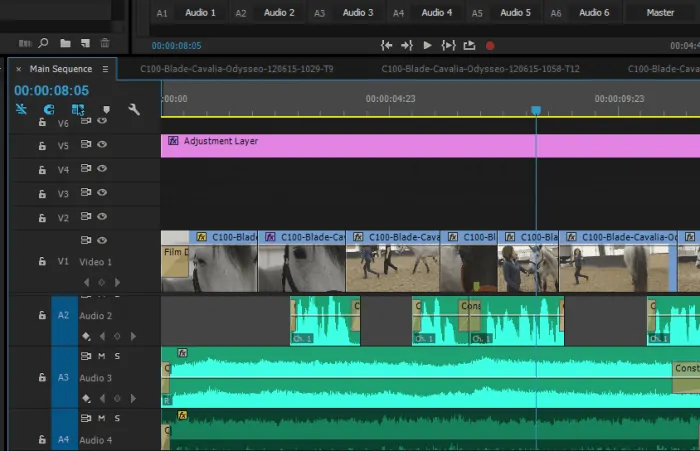
Task: Go to Out point in mixer
Action: [x=407, y=46]
